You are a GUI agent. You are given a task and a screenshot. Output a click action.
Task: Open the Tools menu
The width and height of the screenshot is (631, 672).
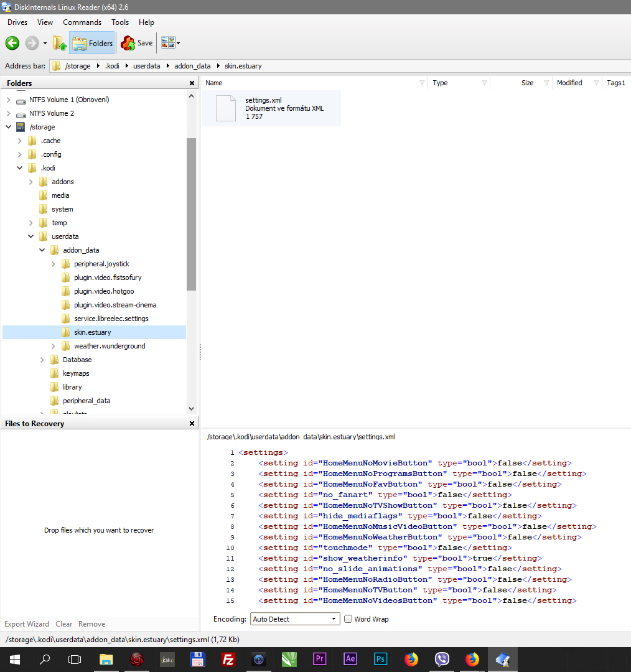120,22
